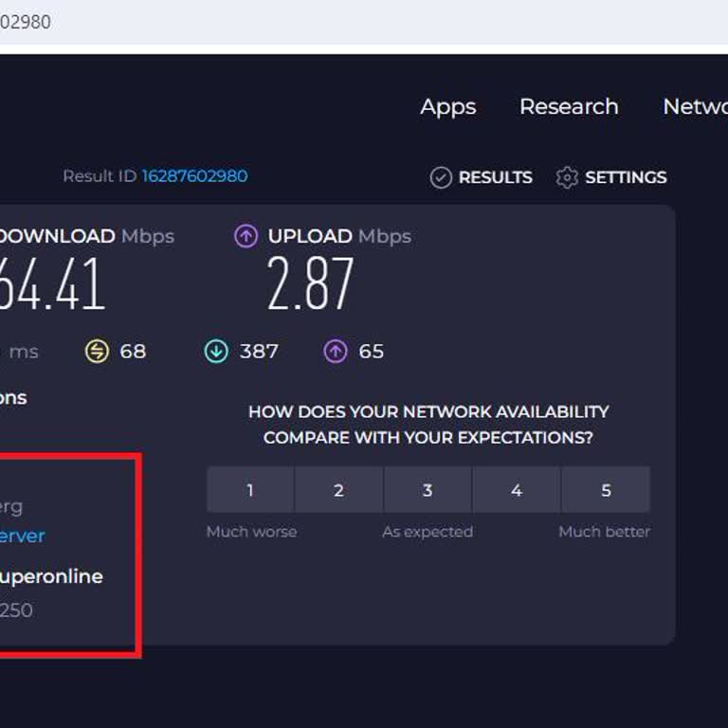
Task: Click the yellow idle ping icon
Action: pos(97,351)
